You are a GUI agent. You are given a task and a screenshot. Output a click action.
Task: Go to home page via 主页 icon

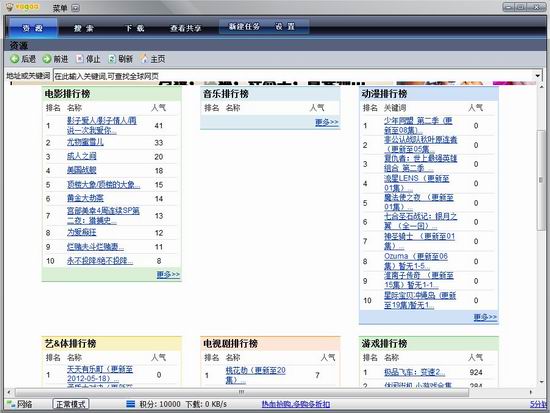tap(144, 59)
